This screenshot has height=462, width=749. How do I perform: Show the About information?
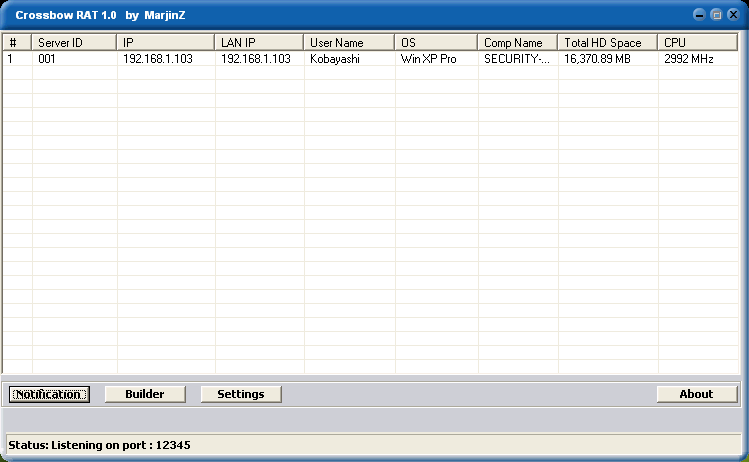pos(696,394)
